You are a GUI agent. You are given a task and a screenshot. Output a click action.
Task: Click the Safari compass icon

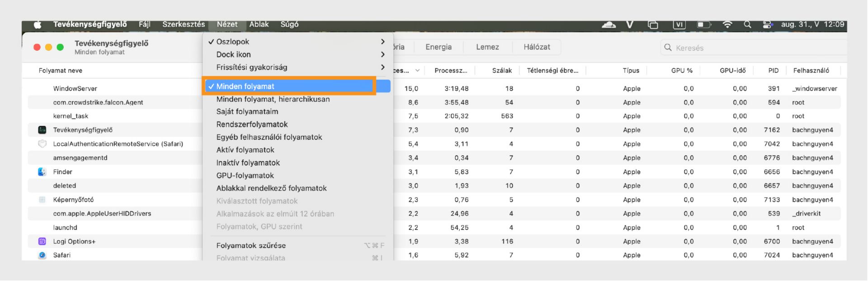[x=42, y=255]
